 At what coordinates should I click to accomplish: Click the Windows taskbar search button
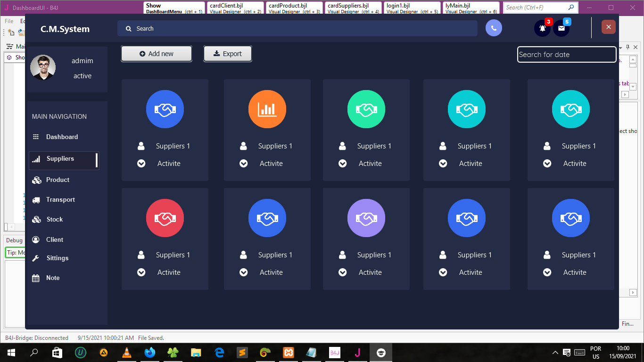[34, 353]
